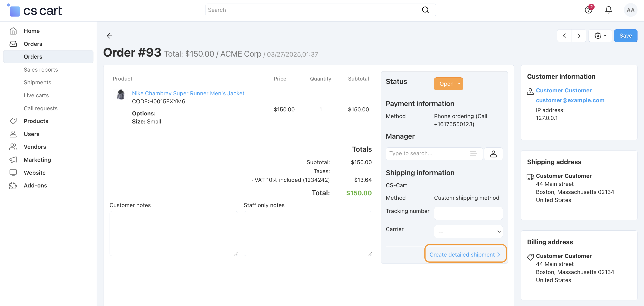Click the shipping address truck icon
Viewport: 644px width, 306px height.
pyautogui.click(x=530, y=177)
